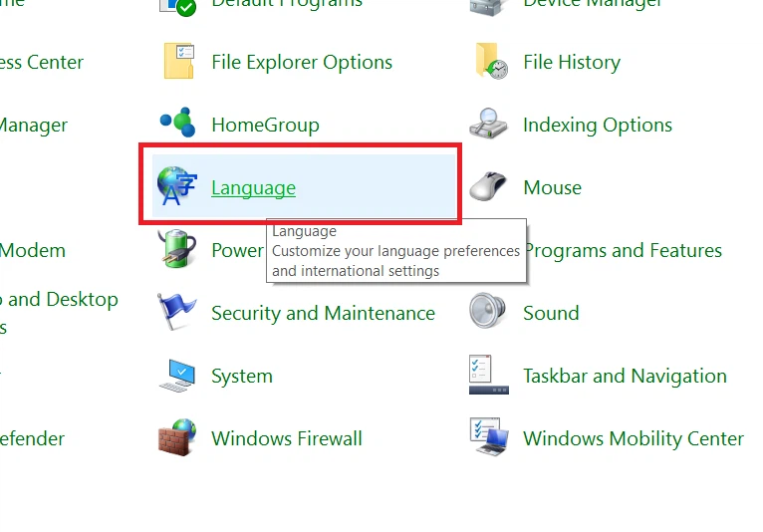Go to the Windows Firewall text link
The image size is (763, 532).
pyautogui.click(x=287, y=438)
